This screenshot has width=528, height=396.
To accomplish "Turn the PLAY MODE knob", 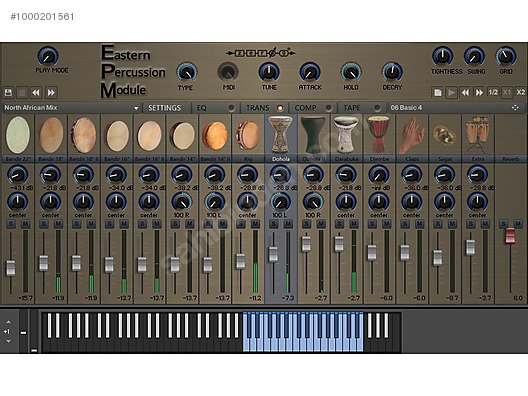I will click(48, 56).
